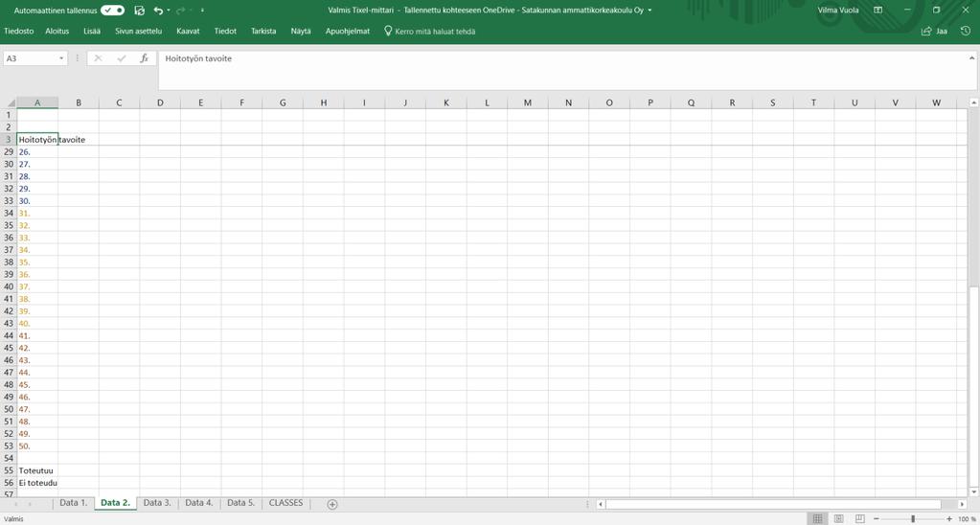Open version history clock icon
Image resolution: width=980 pixels, height=525 pixels.
click(x=966, y=32)
